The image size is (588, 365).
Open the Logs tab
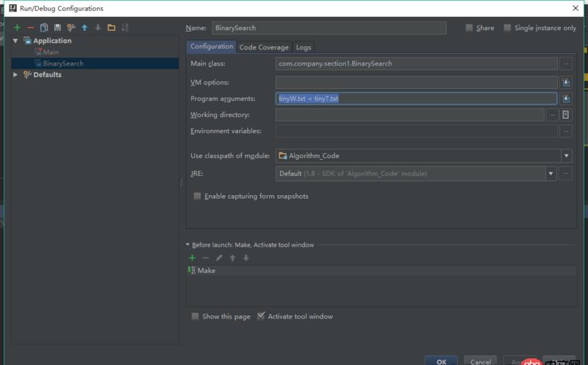pyautogui.click(x=304, y=47)
